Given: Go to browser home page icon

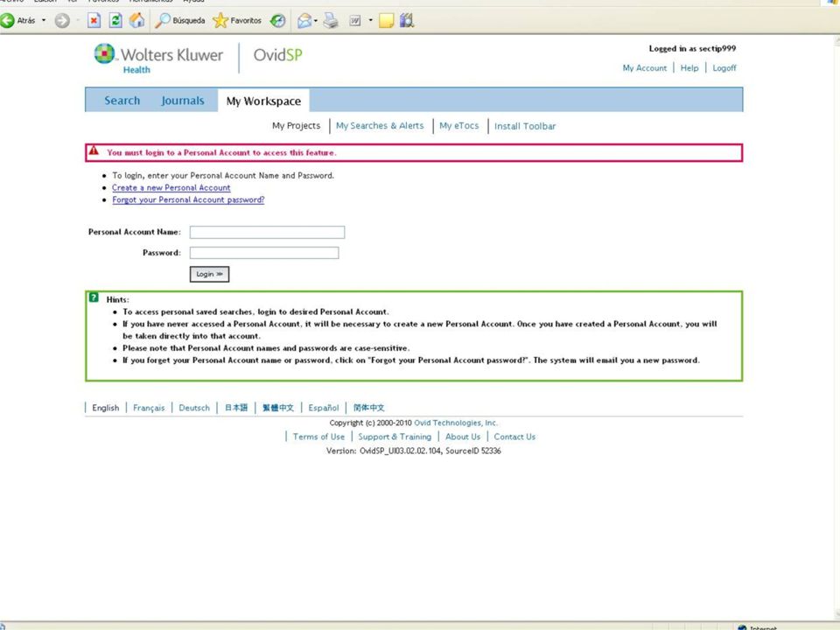Looking at the screenshot, I should [137, 20].
